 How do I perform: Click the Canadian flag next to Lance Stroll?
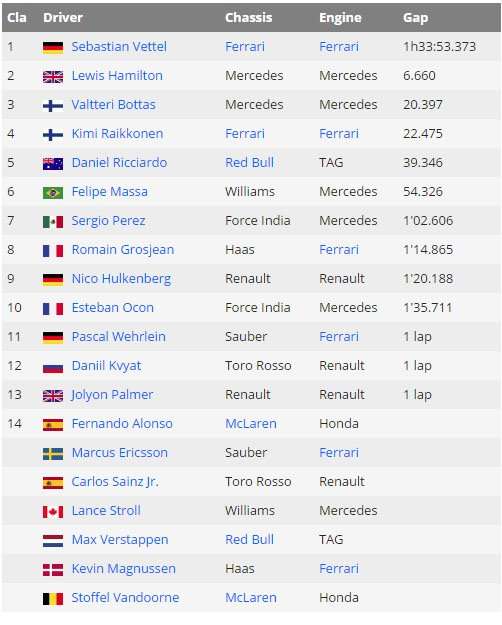pos(53,512)
